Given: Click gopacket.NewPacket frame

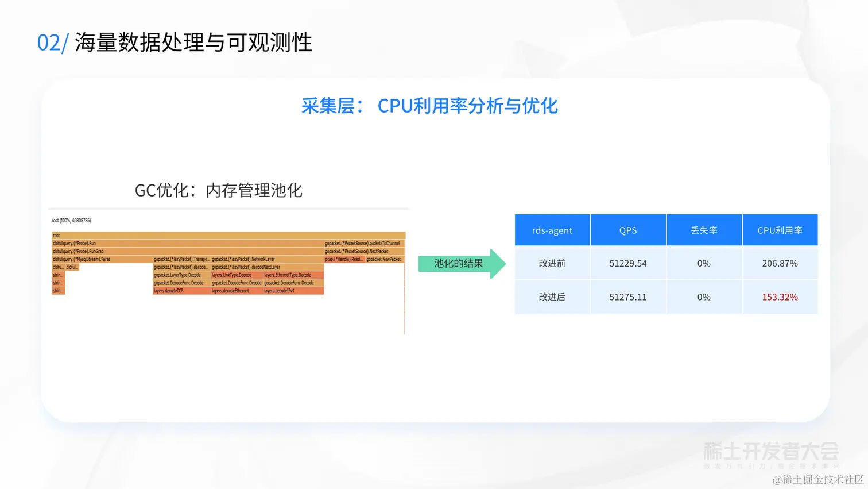Looking at the screenshot, I should 385,259.
